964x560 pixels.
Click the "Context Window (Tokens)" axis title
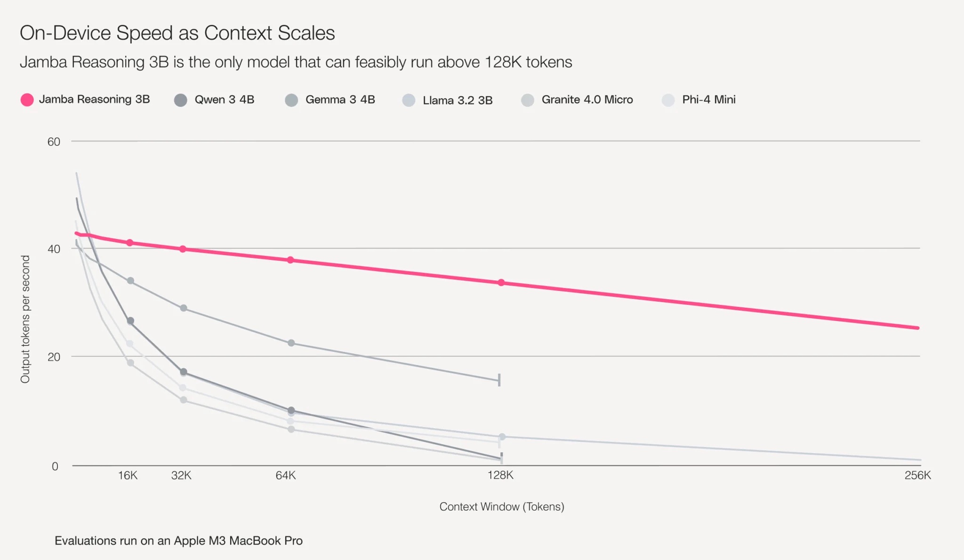(502, 507)
